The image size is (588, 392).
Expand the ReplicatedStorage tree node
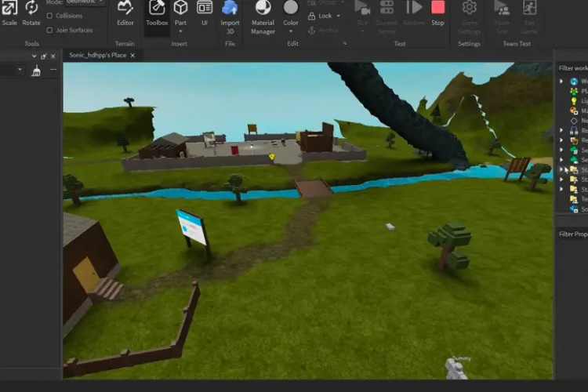coord(561,140)
